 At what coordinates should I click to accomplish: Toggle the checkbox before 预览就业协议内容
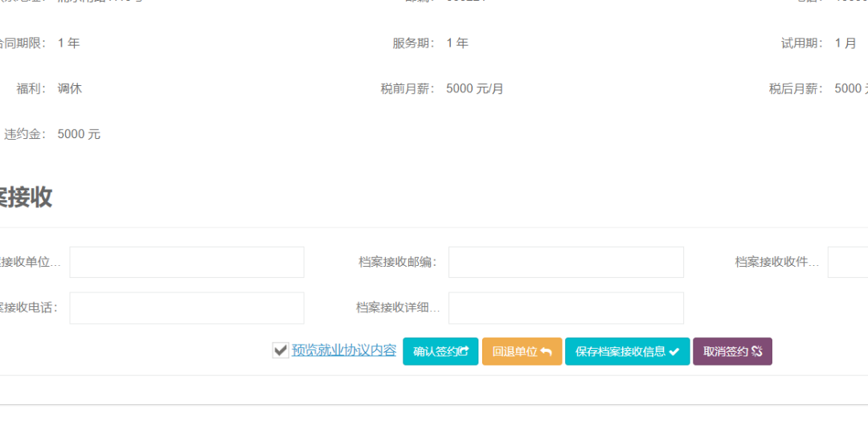280,350
